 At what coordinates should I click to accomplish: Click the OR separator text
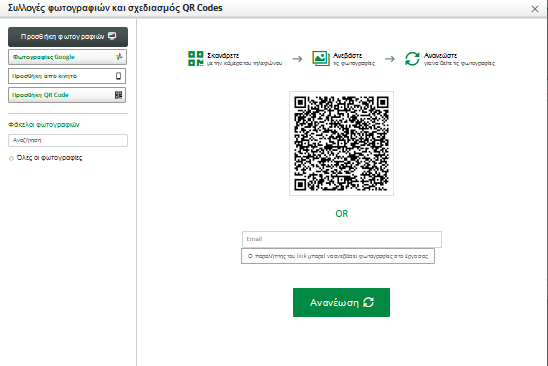(341, 214)
